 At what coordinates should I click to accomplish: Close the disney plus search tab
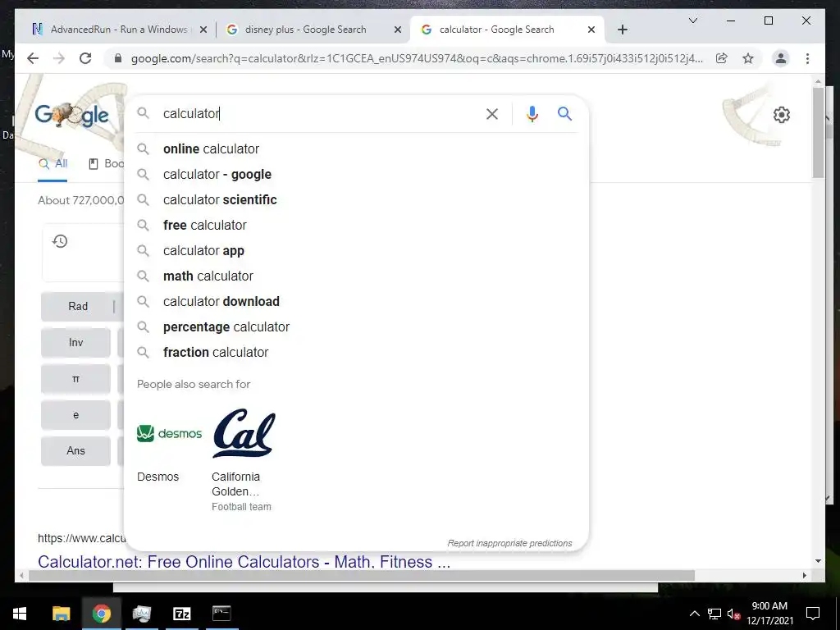tap(398, 30)
